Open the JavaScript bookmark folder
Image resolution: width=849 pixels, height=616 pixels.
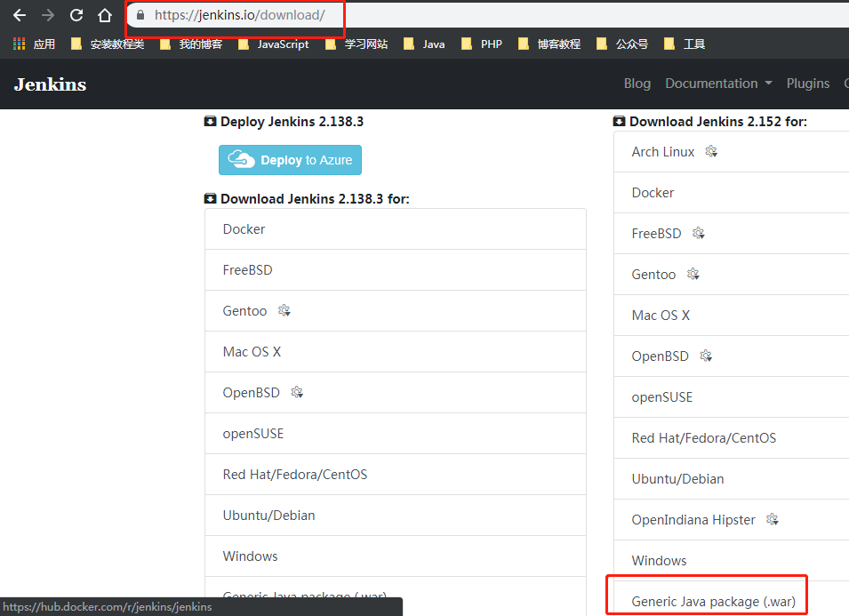point(274,44)
